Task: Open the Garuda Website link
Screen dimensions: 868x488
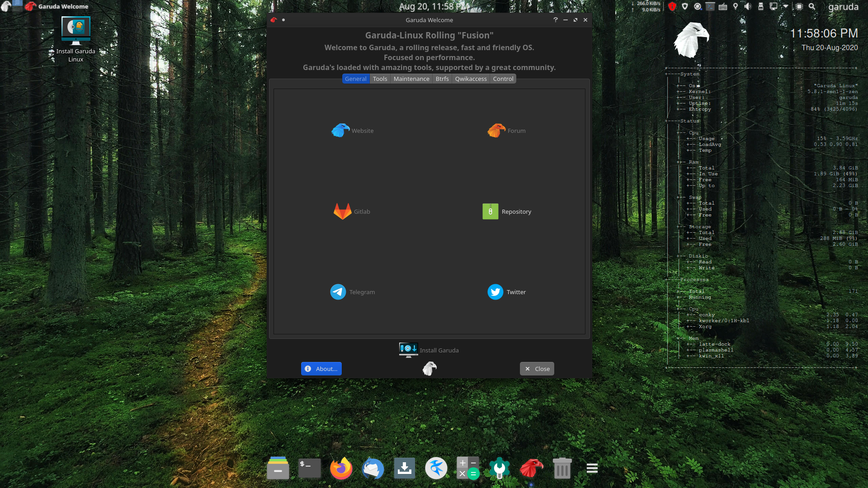Action: [352, 131]
